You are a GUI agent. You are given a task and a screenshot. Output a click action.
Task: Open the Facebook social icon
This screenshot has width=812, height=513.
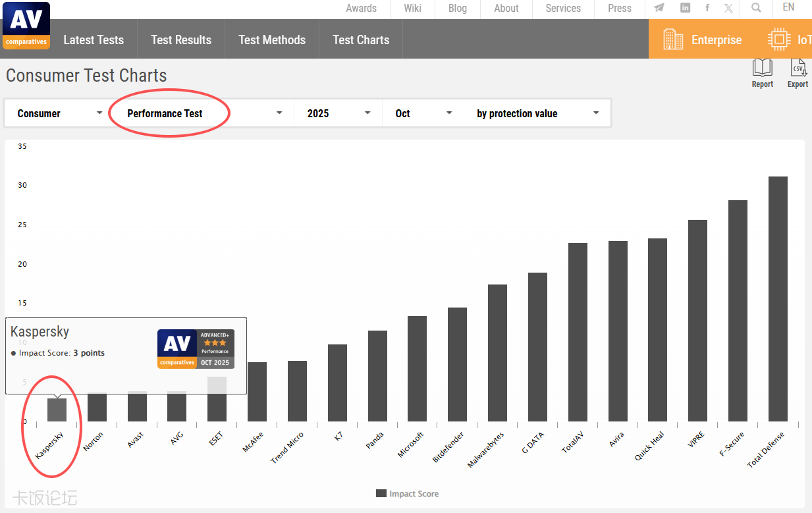click(x=707, y=8)
